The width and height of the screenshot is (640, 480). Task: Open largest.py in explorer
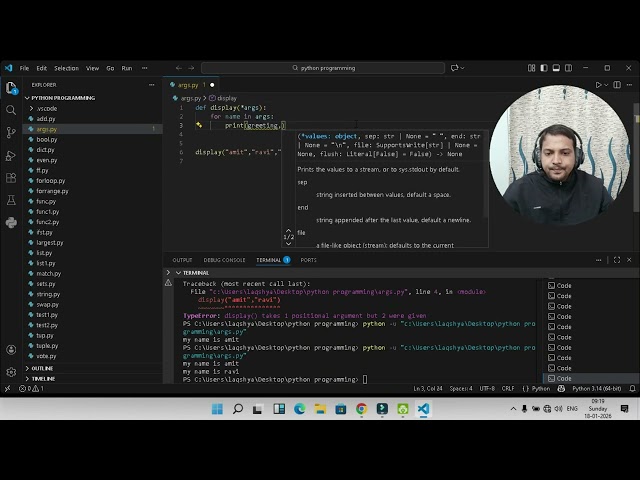[50, 242]
